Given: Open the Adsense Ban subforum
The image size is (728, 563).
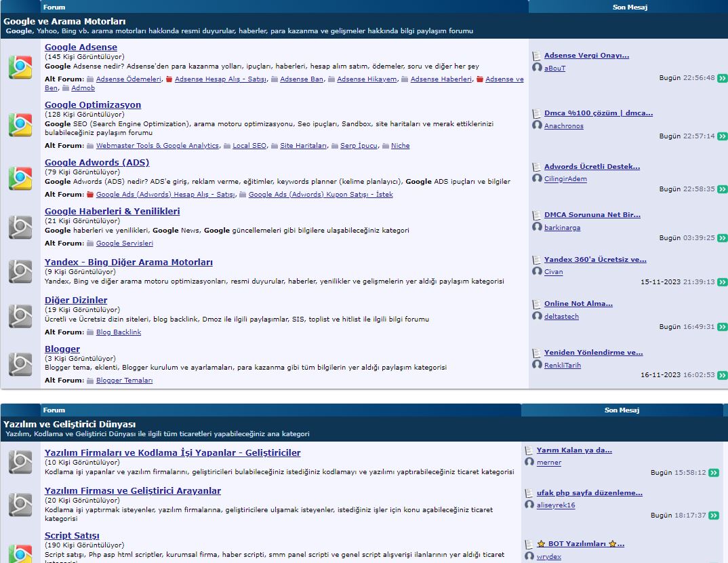Looking at the screenshot, I should (302, 79).
